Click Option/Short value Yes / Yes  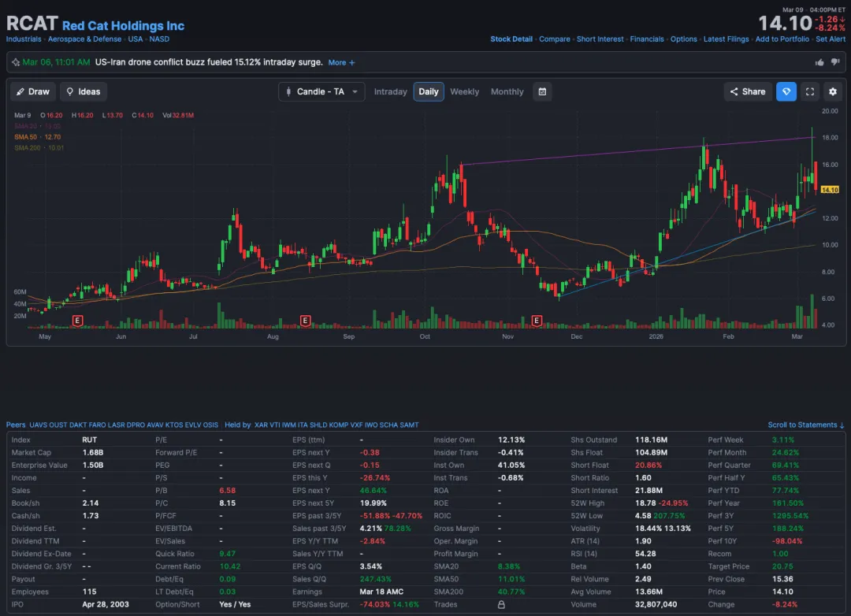click(x=235, y=604)
